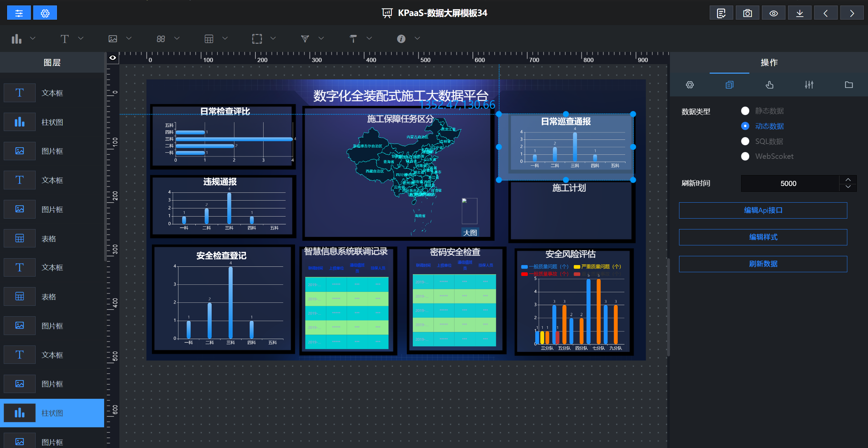868x448 pixels.
Task: Expand dropdown next to info icon
Action: click(x=418, y=38)
